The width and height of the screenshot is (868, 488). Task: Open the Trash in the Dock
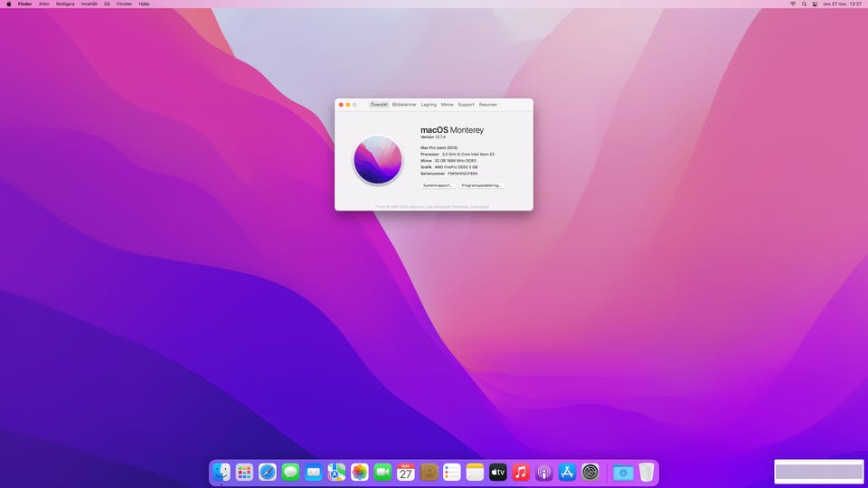tap(646, 472)
